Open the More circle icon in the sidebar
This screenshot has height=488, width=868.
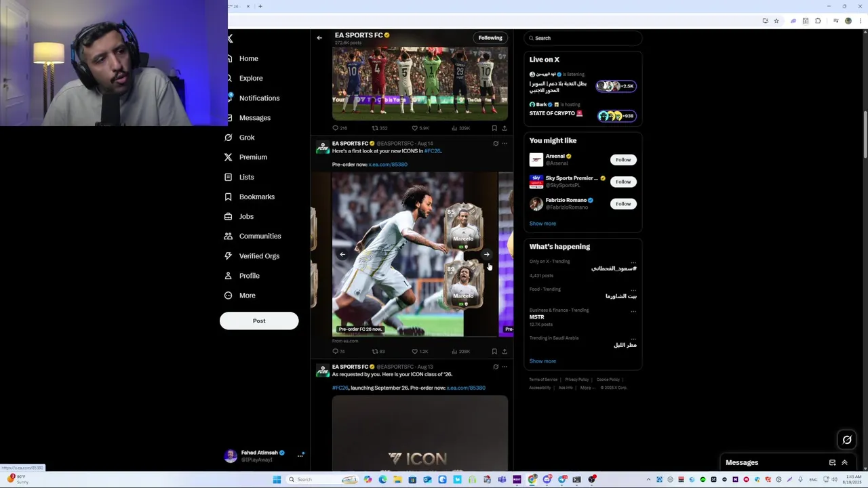[229, 296]
